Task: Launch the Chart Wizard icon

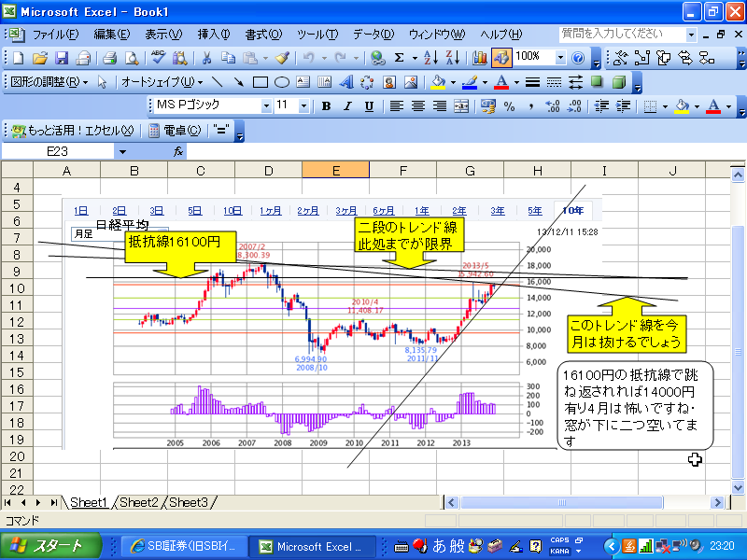Action: pos(480,58)
